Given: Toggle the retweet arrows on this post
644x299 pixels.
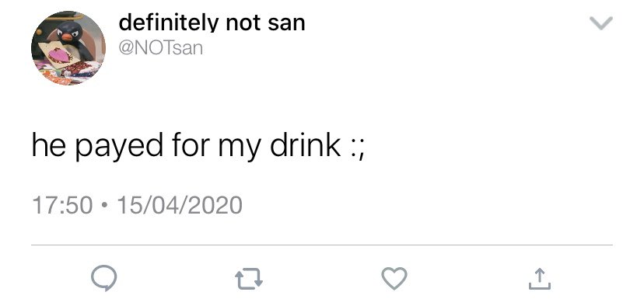Looking at the screenshot, I should click(249, 279).
